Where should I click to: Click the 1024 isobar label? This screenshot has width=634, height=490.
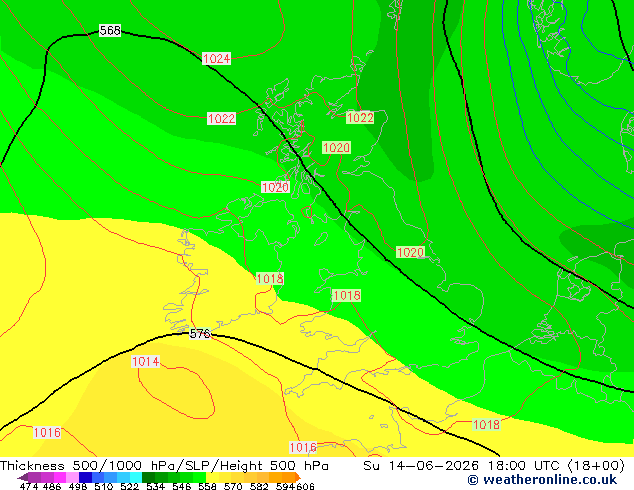(x=216, y=59)
